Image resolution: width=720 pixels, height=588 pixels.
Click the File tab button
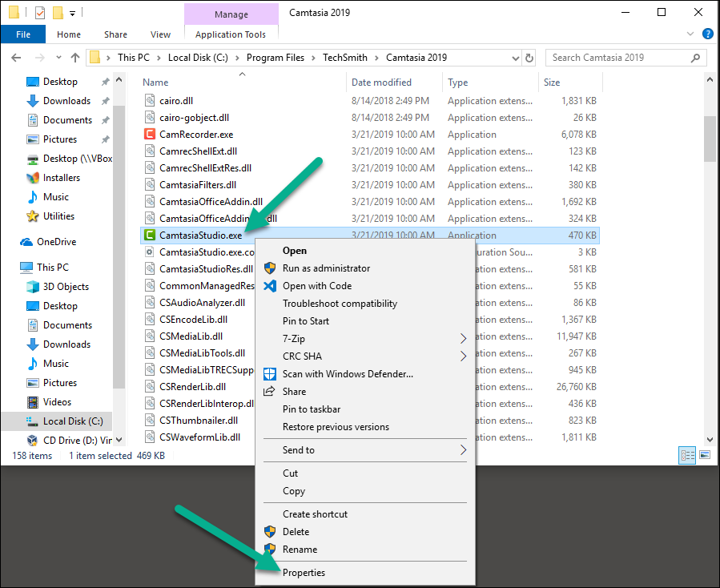click(x=23, y=34)
